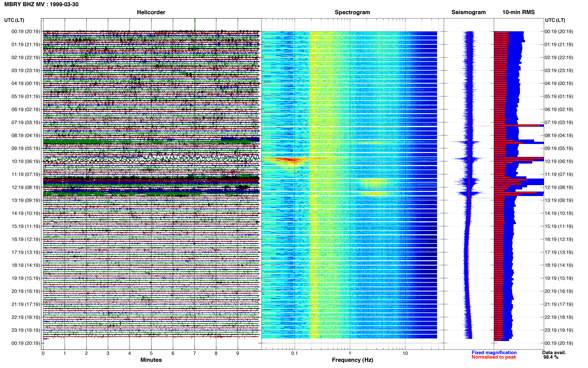The height and width of the screenshot is (368, 588).
Task: Click "09:19 (05:19)" on the RMS panel time axis
Action: click(559, 148)
